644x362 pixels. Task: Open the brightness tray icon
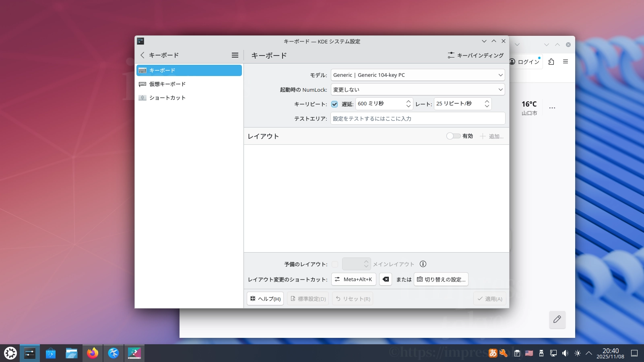[578, 353]
